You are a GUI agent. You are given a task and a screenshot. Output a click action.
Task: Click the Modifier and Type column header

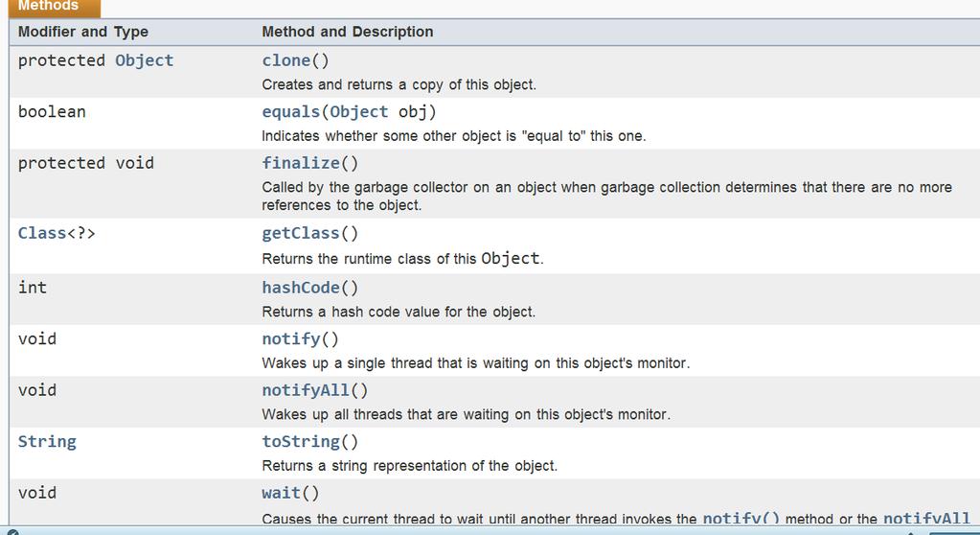pyautogui.click(x=83, y=32)
